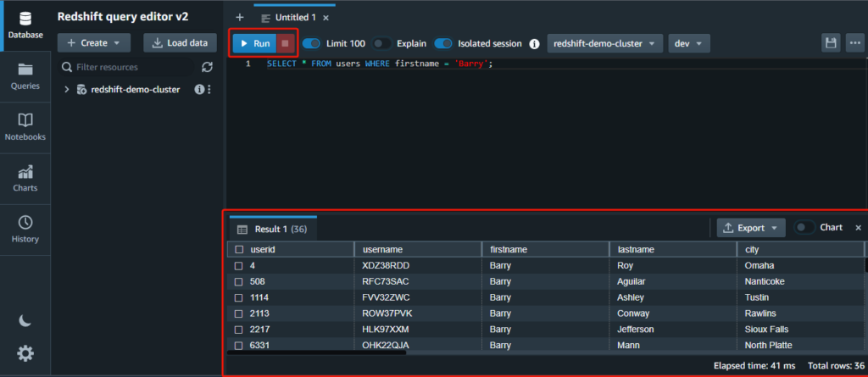Open the Notebooks sidebar section
The width and height of the screenshot is (868, 377).
(x=25, y=126)
